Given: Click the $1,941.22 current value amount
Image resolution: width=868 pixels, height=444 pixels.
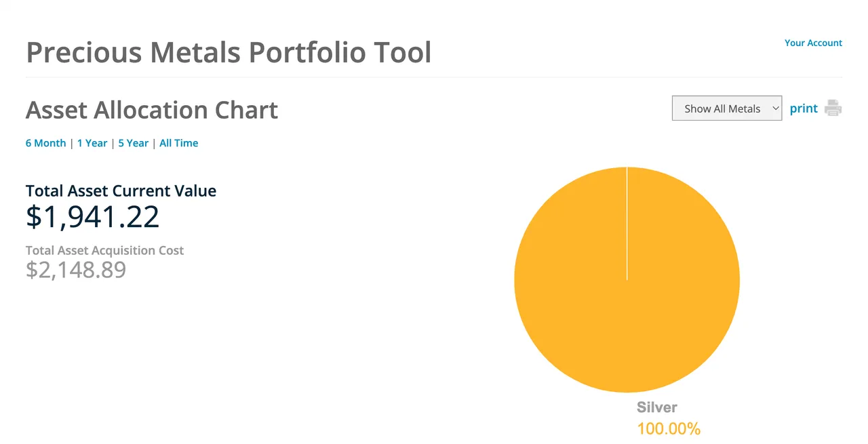Looking at the screenshot, I should pos(93,217).
